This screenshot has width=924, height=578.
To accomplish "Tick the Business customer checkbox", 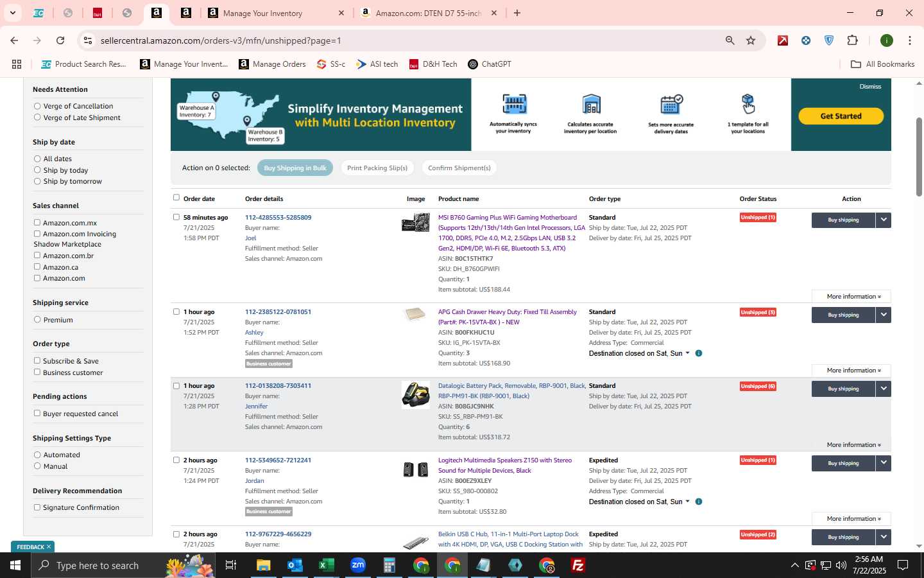I will 37,372.
